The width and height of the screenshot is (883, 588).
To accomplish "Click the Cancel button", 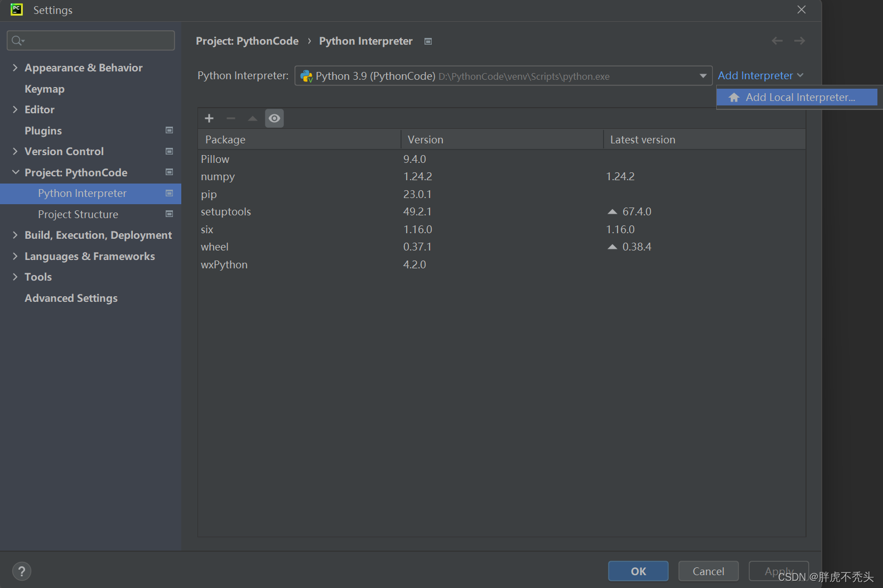I will [x=708, y=571].
